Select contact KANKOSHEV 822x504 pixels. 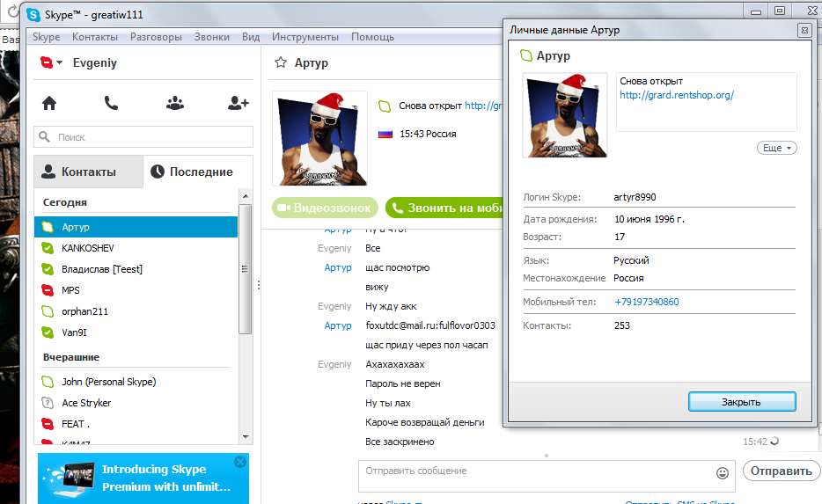pyautogui.click(x=136, y=248)
